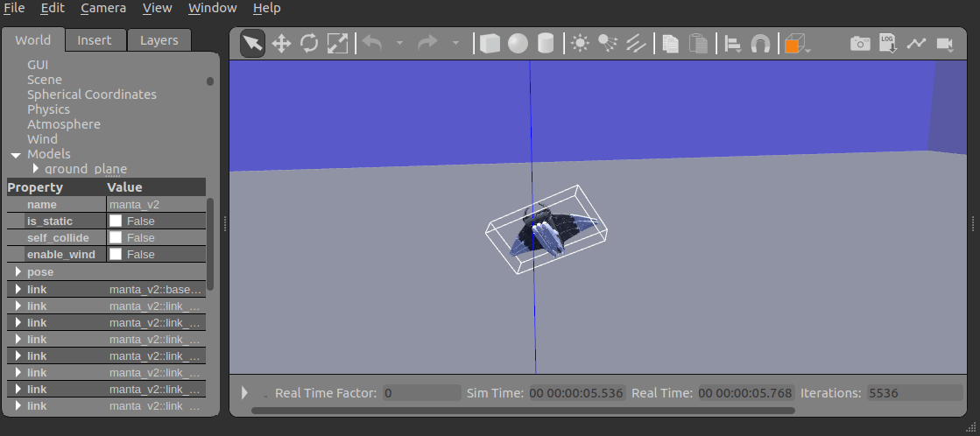Click the Copy icon
The image size is (980, 436).
(x=670, y=44)
